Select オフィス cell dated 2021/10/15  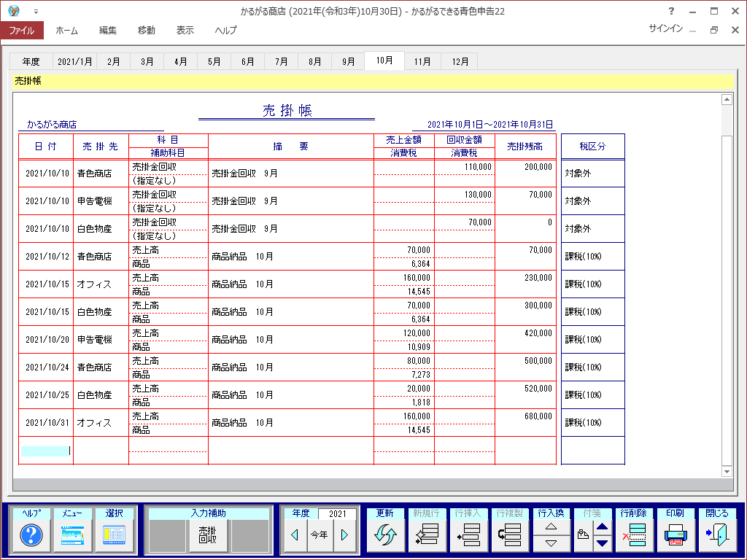pos(101,284)
